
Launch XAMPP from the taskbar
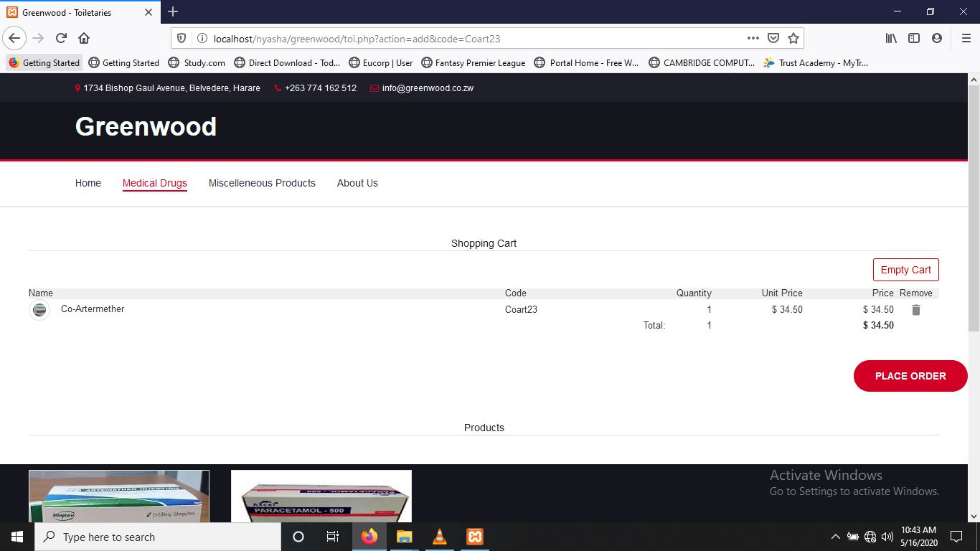pyautogui.click(x=474, y=537)
